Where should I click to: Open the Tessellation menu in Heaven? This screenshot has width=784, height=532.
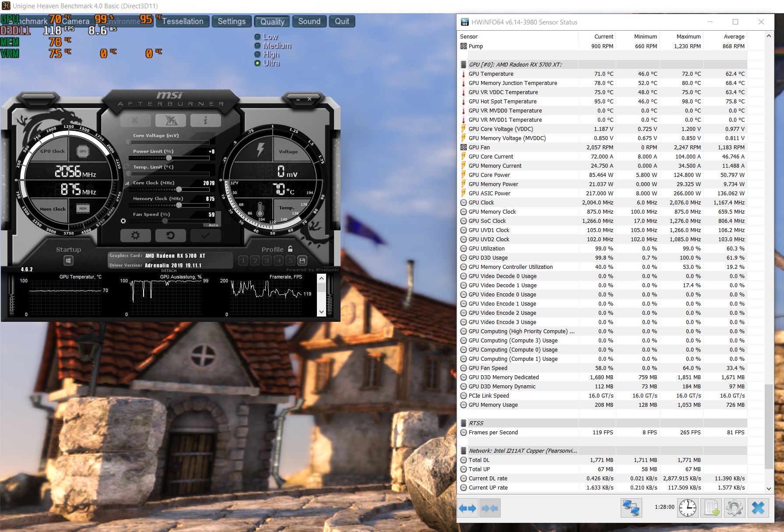point(183,21)
